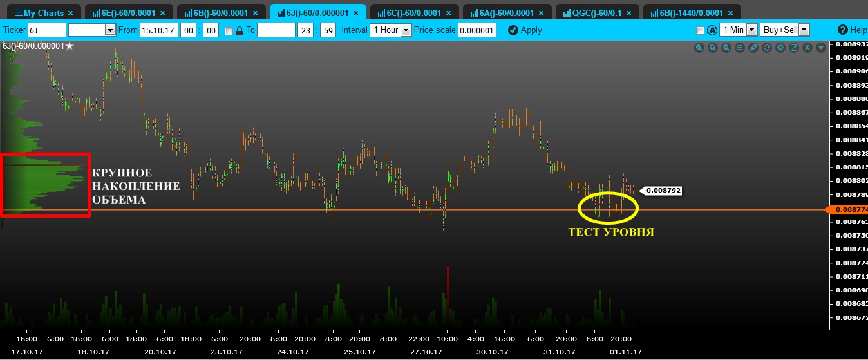Click the 27.10.17 date axis label
Viewport: 868px width, 360px height.
(x=427, y=352)
